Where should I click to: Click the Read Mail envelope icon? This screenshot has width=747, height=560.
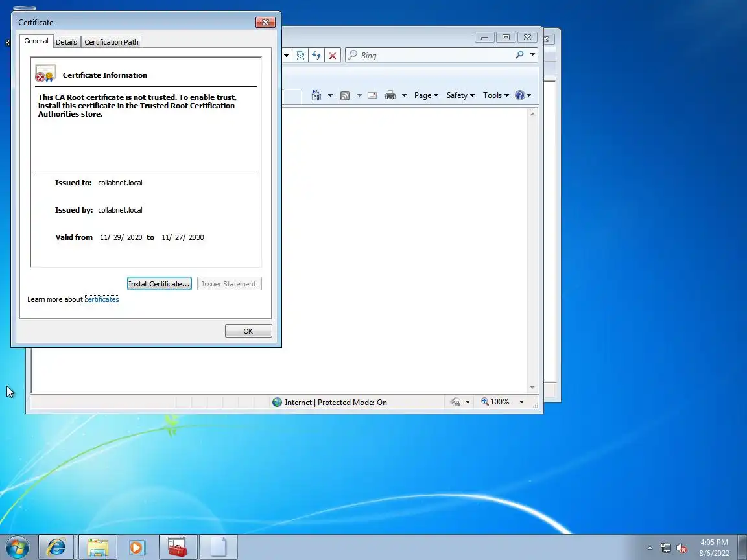(x=372, y=95)
